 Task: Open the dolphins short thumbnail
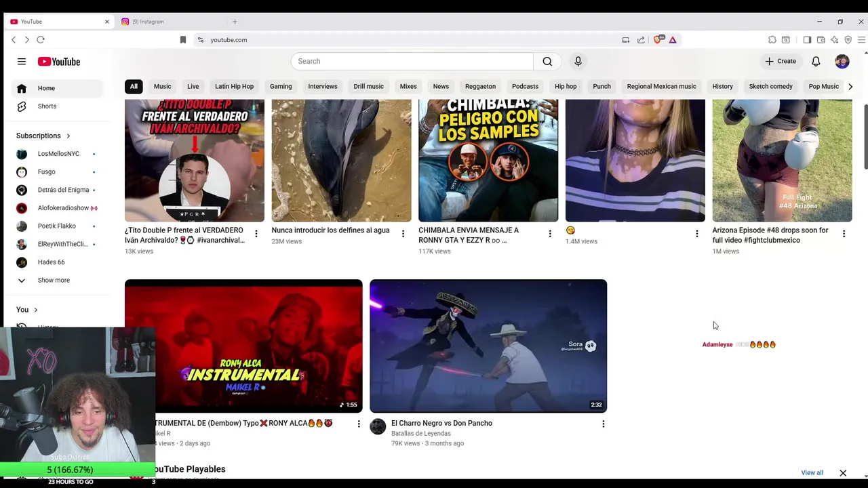tap(341, 161)
